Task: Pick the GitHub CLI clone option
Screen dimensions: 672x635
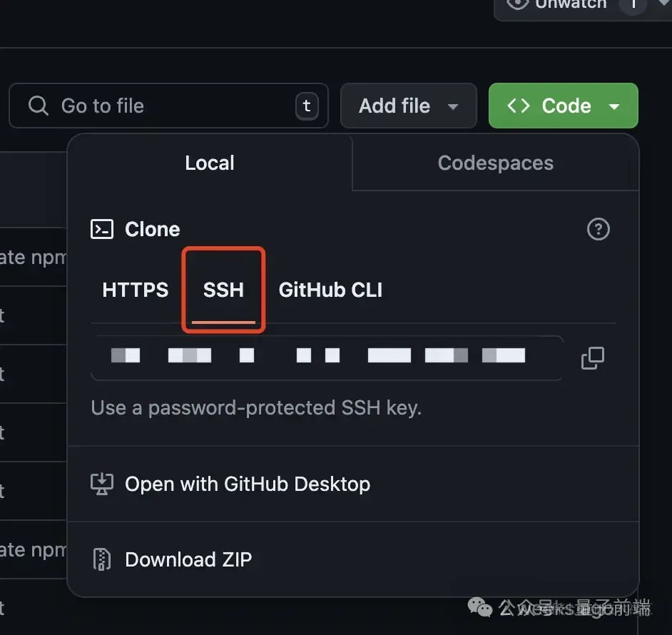Action: point(330,290)
